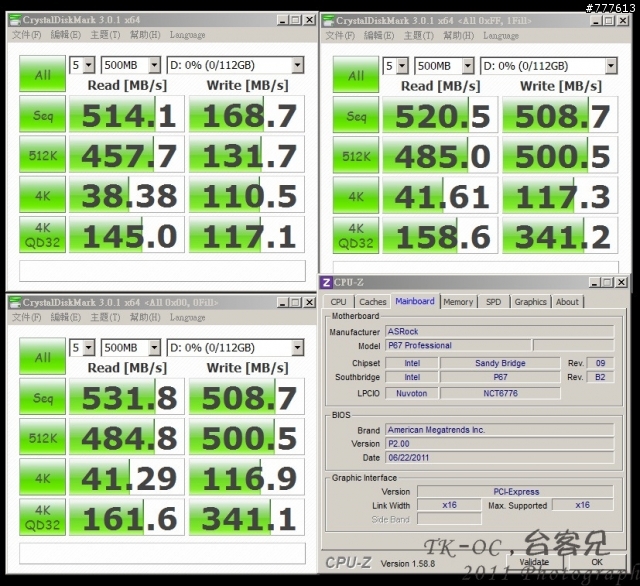Click BIOS date 06/22/2011 field
This screenshot has width=640, height=586.
[500, 458]
